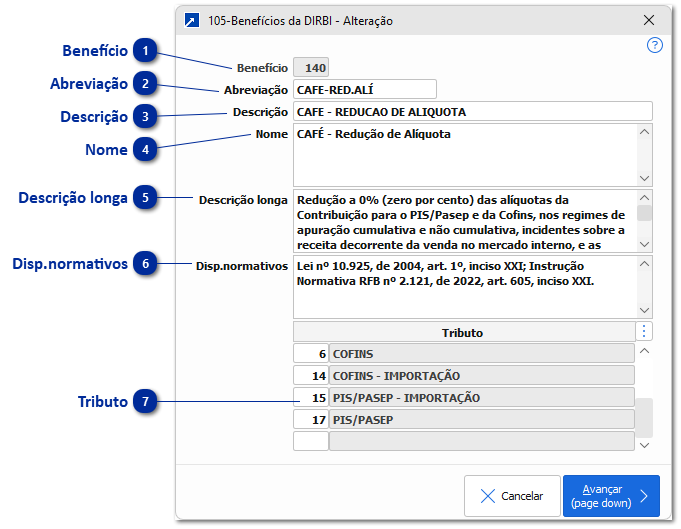Click numbered callout 5 for Descrição longa
Screen dimensions: 681x529
146,198
